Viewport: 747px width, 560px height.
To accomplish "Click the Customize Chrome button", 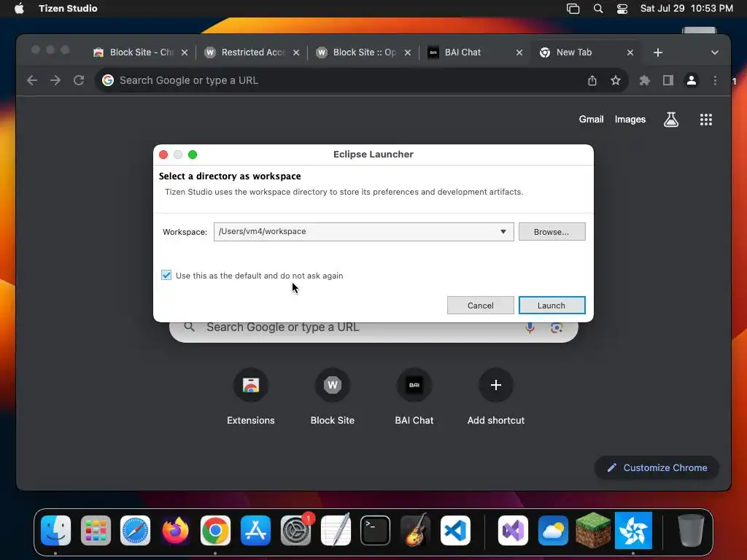I will click(x=657, y=467).
